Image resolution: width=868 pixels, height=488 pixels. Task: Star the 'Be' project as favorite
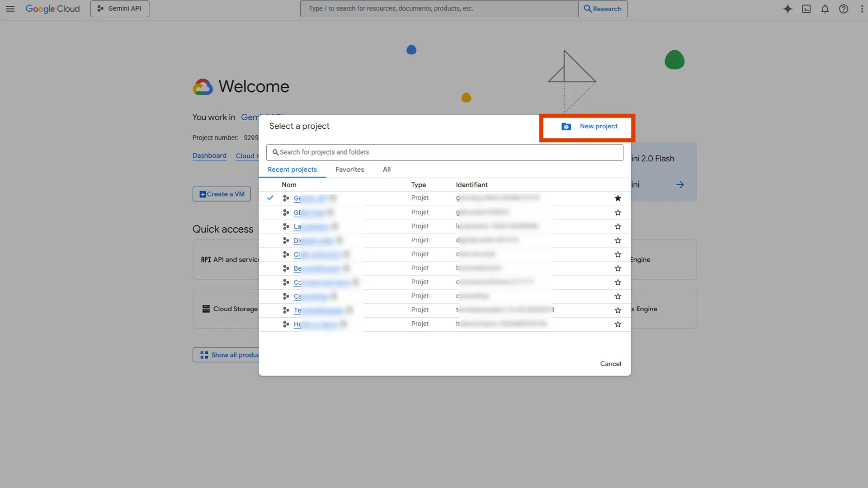pyautogui.click(x=618, y=268)
